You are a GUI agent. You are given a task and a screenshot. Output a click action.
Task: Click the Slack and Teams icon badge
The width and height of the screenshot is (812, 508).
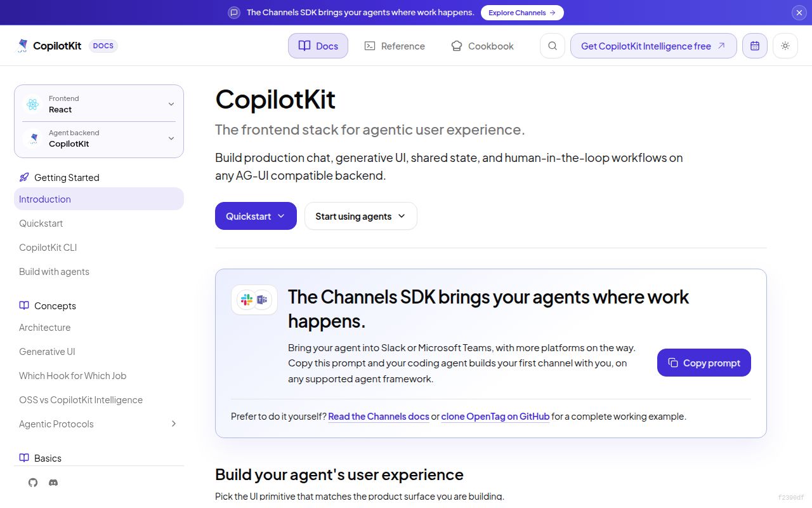click(x=254, y=300)
